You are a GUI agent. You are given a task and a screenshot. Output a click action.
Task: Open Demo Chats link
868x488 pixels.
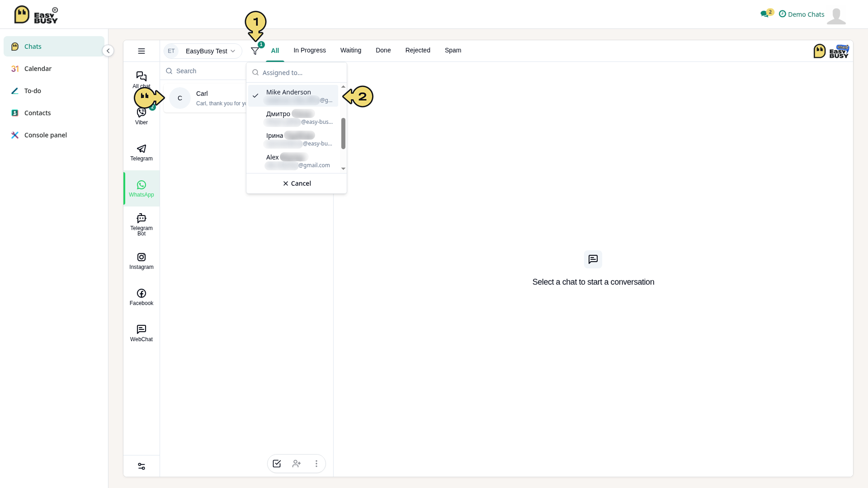point(802,14)
